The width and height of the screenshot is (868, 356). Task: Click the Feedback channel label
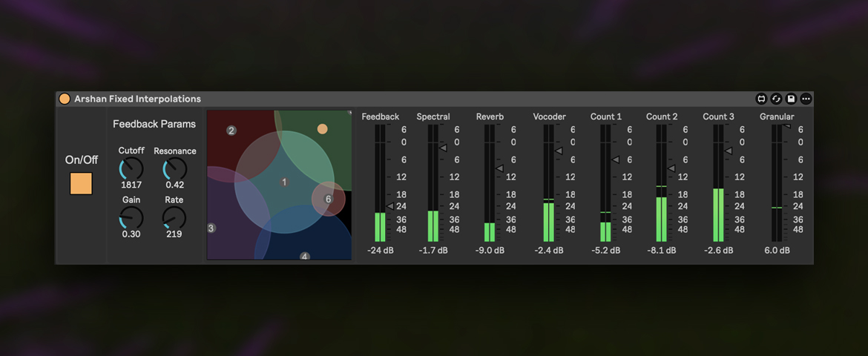point(381,117)
